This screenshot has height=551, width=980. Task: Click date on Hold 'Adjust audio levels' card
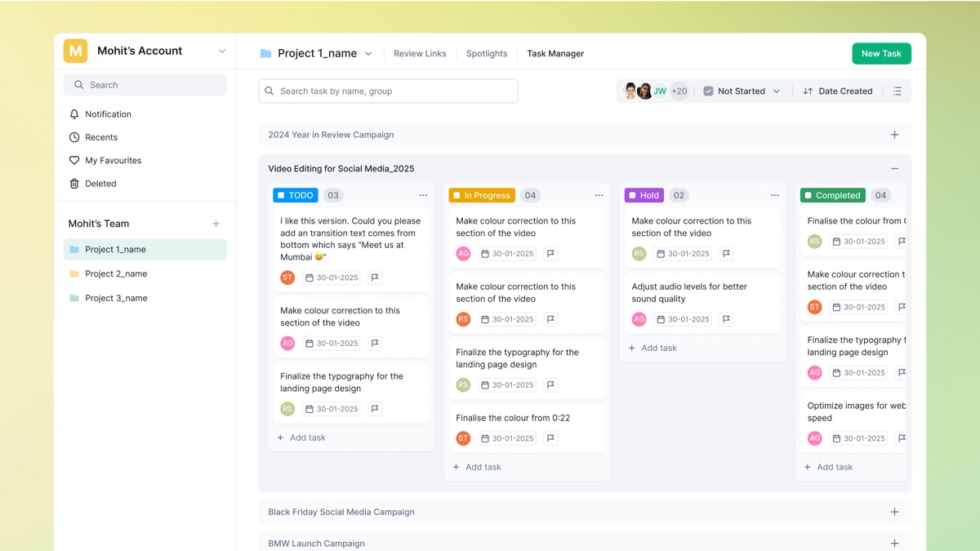point(683,319)
